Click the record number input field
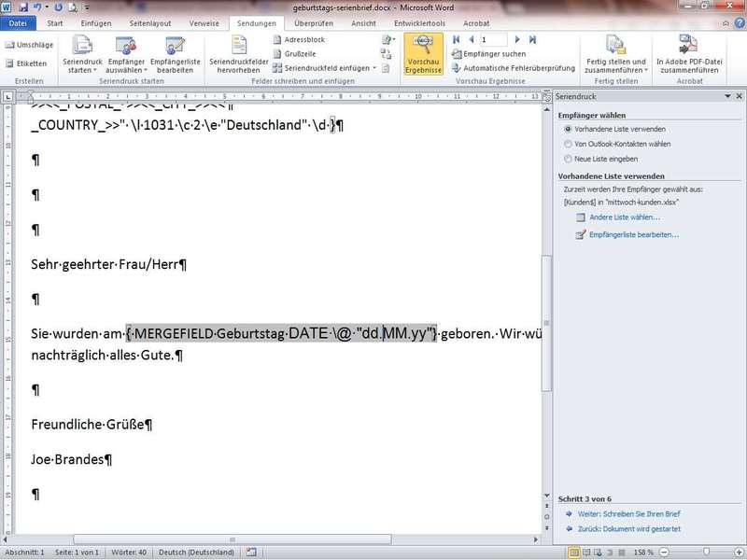Viewport: 747px width, 560px height. 493,39
